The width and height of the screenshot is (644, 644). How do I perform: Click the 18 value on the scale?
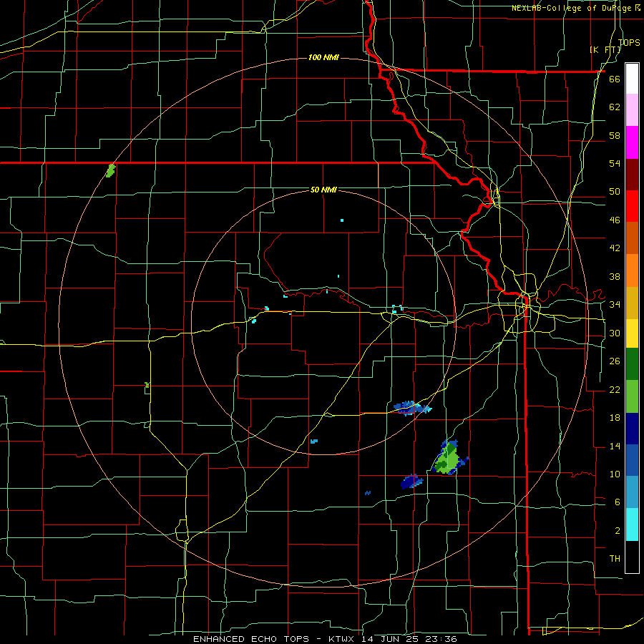pyautogui.click(x=615, y=418)
